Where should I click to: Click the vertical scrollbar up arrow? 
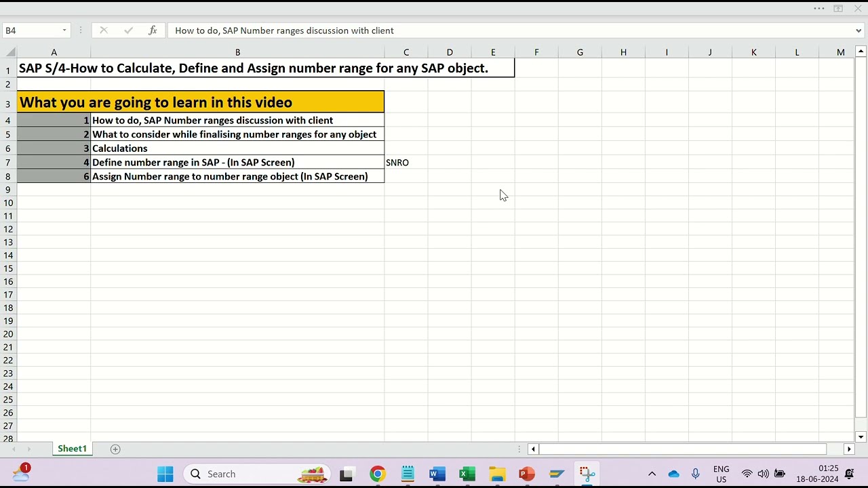(861, 52)
